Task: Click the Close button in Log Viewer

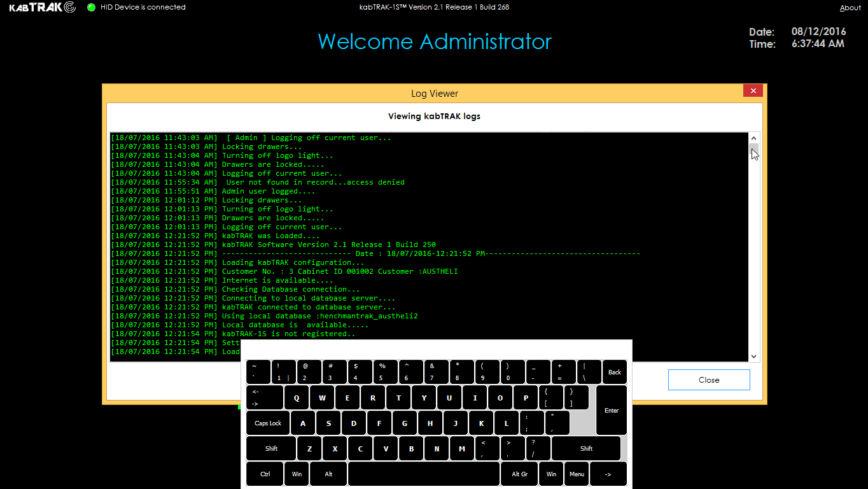Action: coord(709,379)
